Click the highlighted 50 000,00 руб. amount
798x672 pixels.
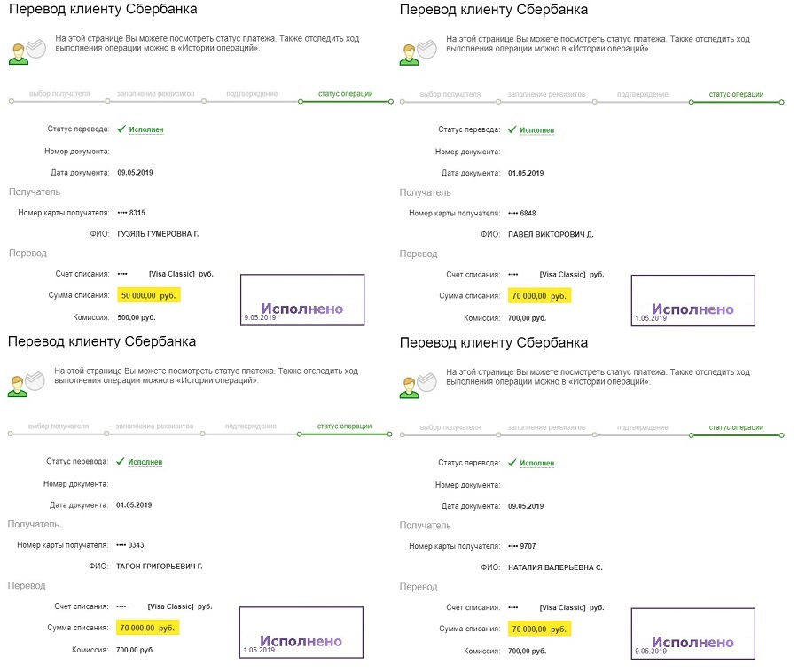click(149, 295)
